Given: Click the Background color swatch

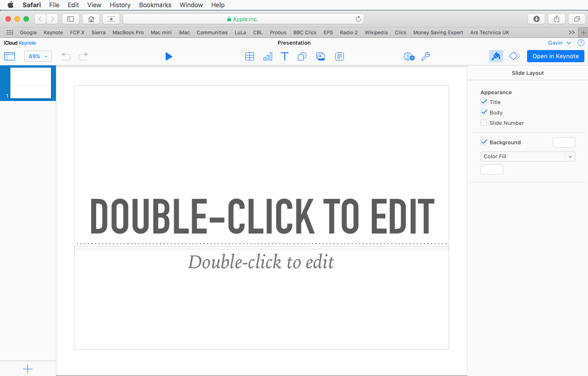Looking at the screenshot, I should point(564,142).
